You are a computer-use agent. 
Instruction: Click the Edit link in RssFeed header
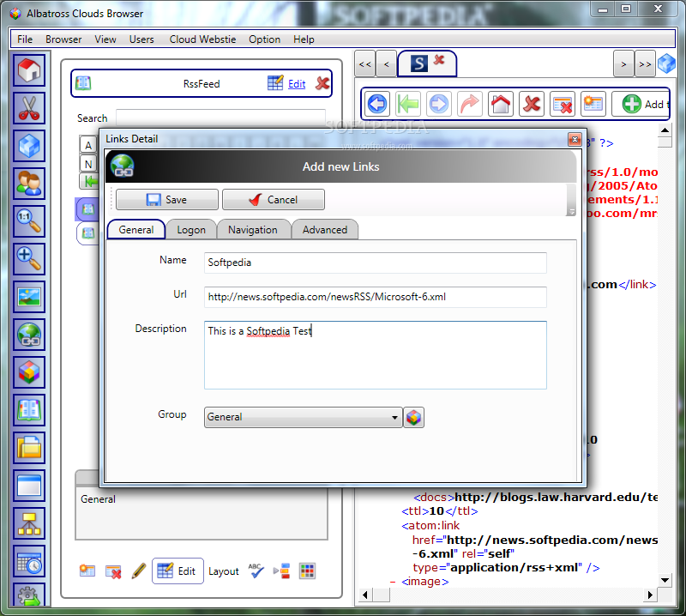[x=297, y=83]
